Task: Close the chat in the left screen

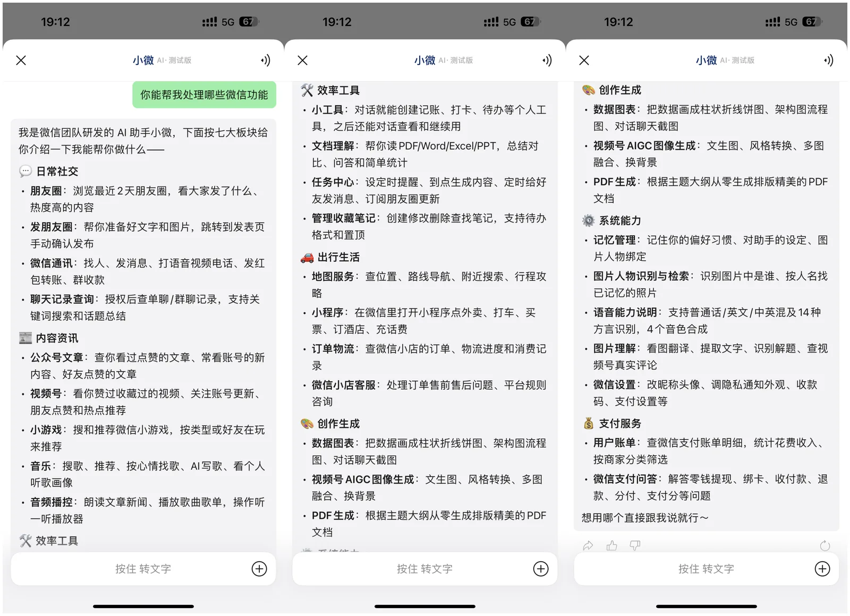Action: pyautogui.click(x=21, y=61)
